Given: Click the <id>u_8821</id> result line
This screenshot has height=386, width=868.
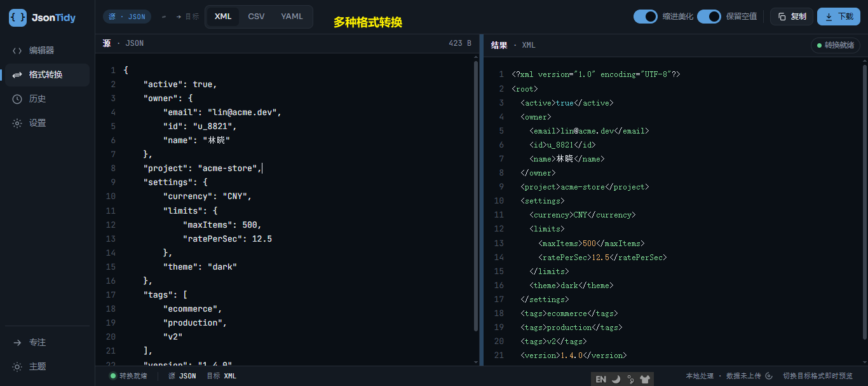Looking at the screenshot, I should coord(562,145).
